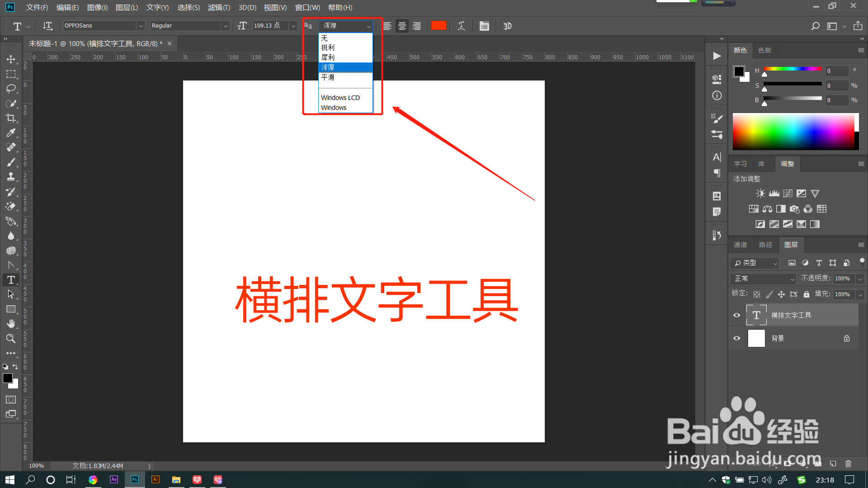
Task: Add Brightness/Contrast adjustment
Action: tap(760, 194)
